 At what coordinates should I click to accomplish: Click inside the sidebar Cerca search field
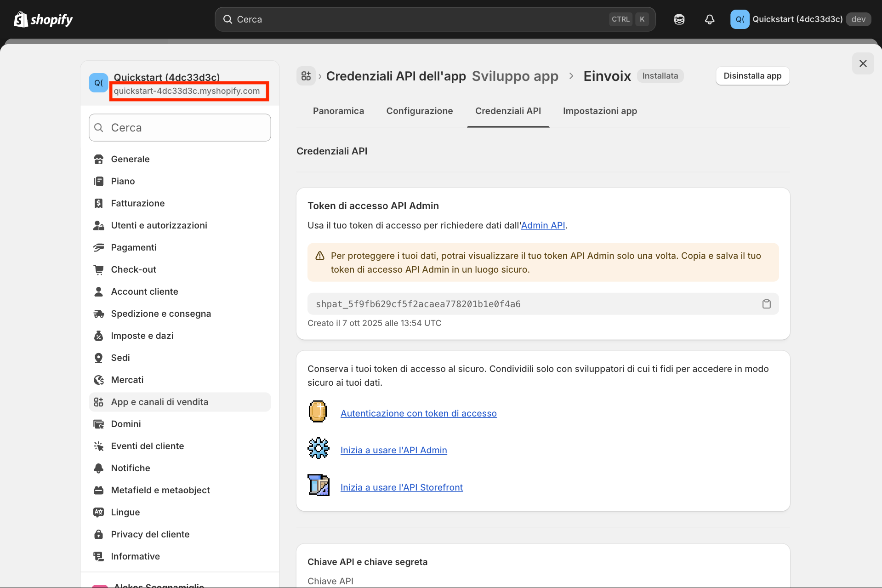tap(179, 127)
